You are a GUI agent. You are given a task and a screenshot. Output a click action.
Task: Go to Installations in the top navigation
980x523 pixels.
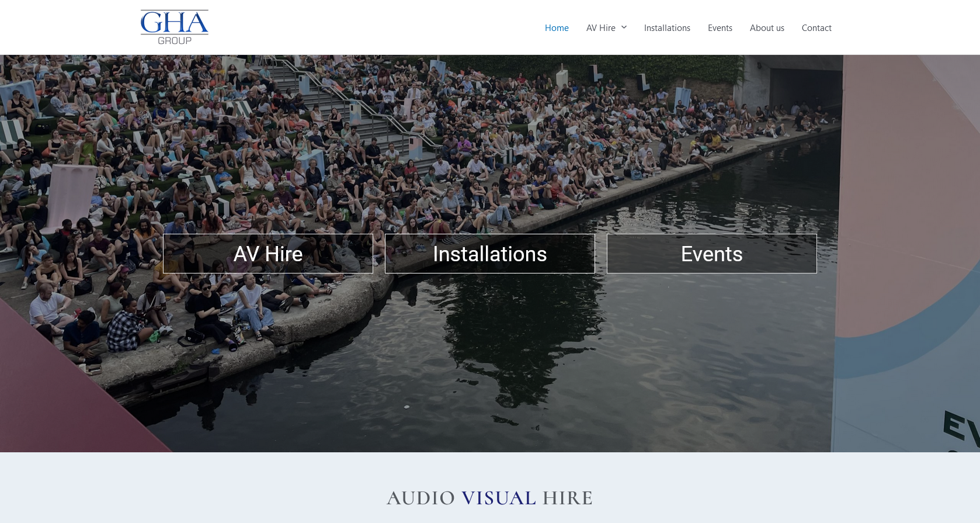click(x=667, y=28)
